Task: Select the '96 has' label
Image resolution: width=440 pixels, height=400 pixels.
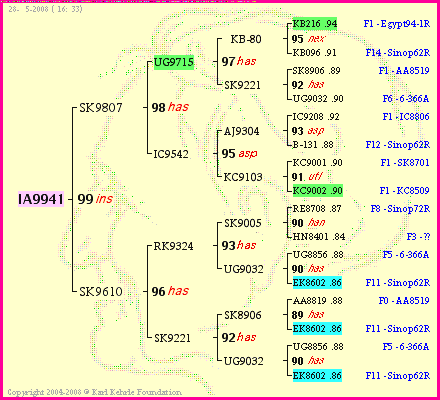Action: (170, 291)
